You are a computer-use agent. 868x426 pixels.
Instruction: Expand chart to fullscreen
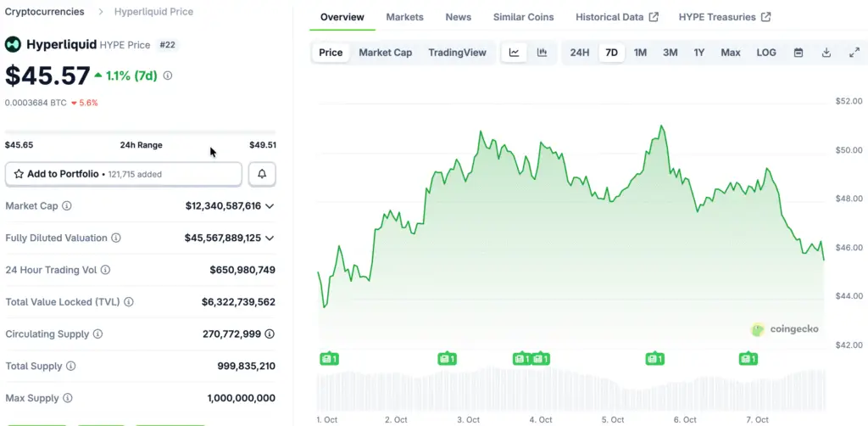tap(854, 53)
